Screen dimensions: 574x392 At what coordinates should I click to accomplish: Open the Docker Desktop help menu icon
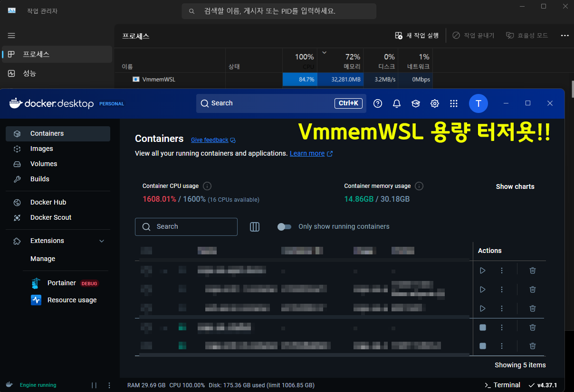(378, 103)
